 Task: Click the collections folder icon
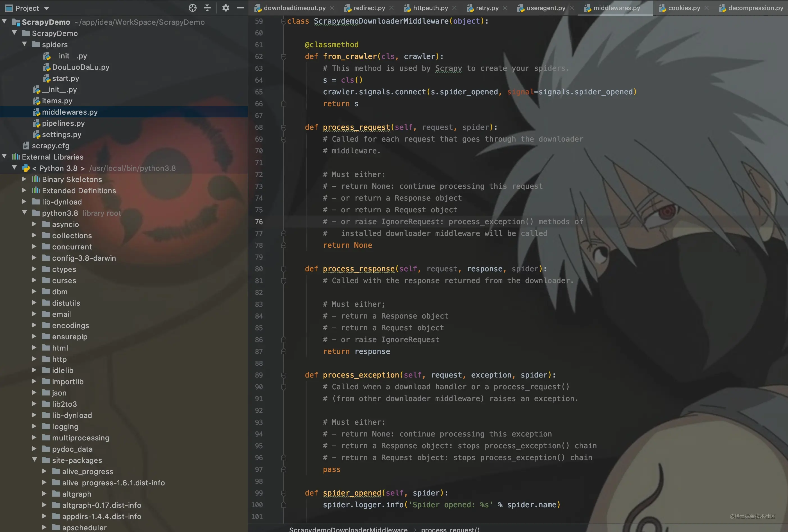pos(46,235)
